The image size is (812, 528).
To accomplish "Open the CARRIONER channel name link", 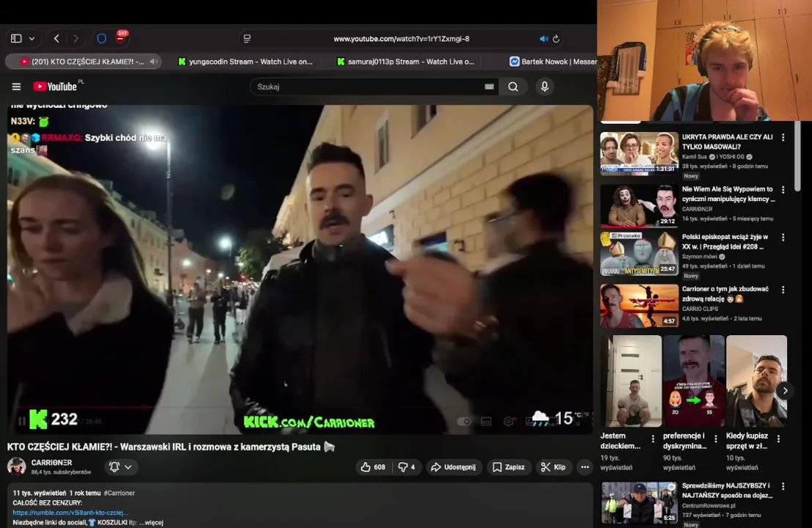I will click(x=52, y=462).
